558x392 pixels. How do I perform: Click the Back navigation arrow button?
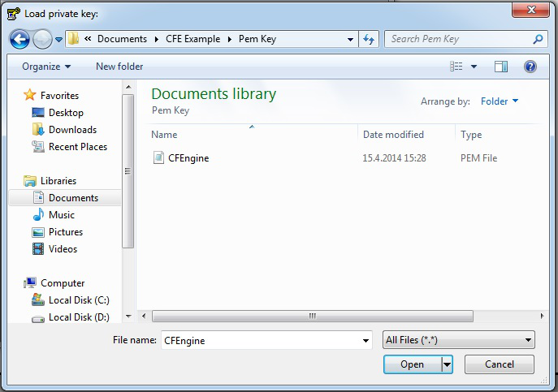19,39
